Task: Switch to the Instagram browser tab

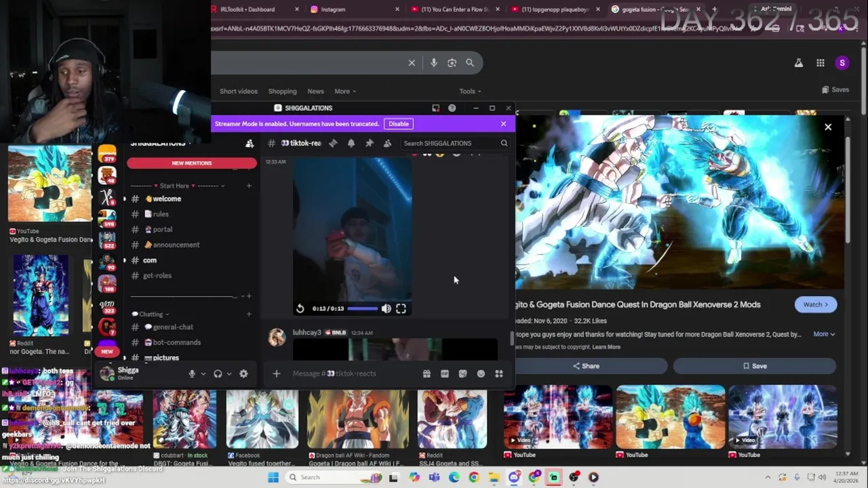Action: (354, 9)
